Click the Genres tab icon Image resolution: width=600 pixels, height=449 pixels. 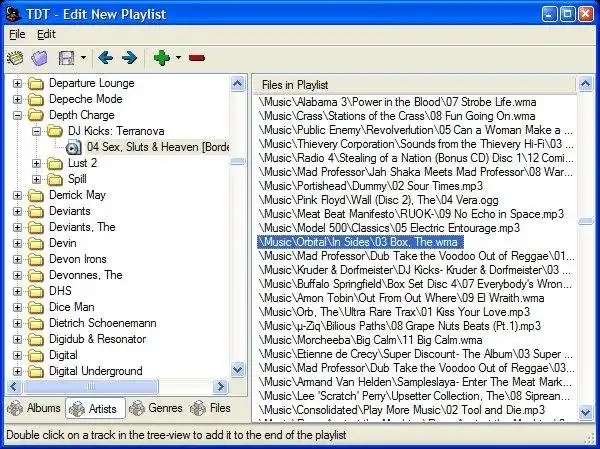tap(137, 408)
